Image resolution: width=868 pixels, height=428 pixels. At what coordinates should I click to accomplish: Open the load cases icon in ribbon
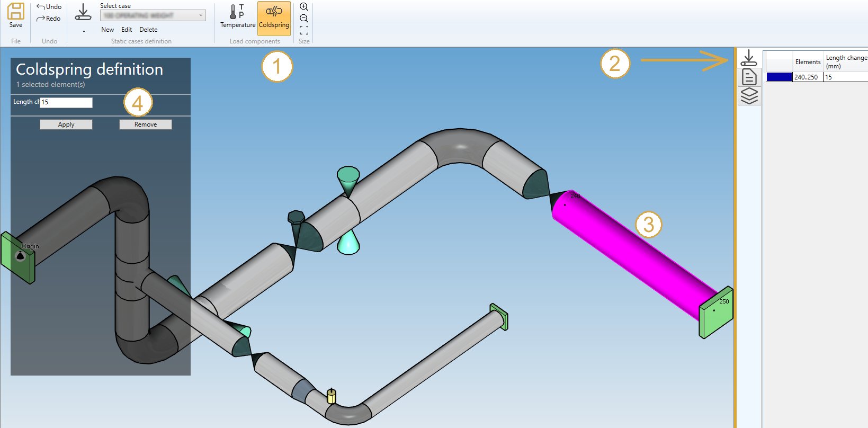tap(83, 12)
